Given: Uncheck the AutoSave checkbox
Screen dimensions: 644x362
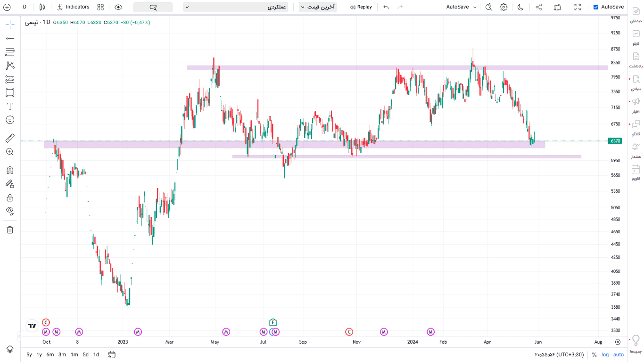Looking at the screenshot, I should [596, 7].
